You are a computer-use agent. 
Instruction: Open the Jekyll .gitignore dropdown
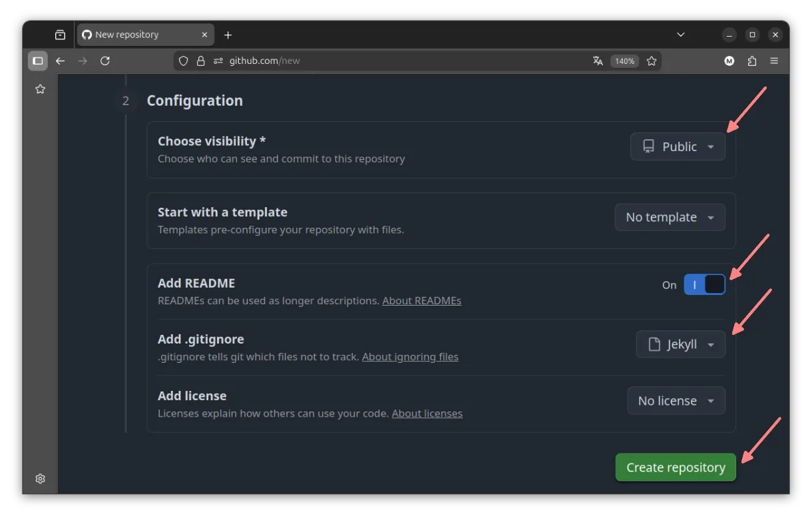pyautogui.click(x=680, y=344)
